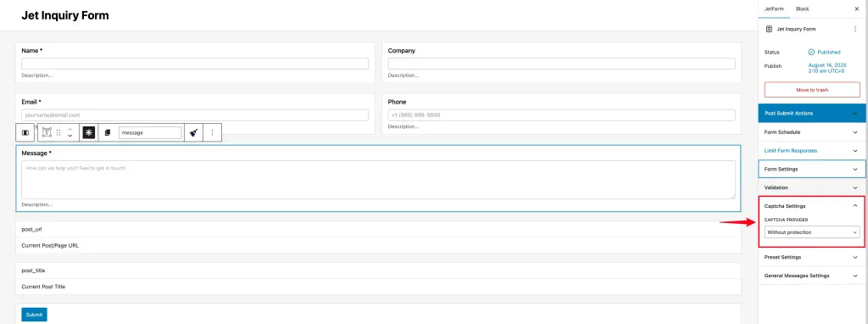Expand the Form Settings panel
The image size is (868, 324).
pyautogui.click(x=812, y=169)
